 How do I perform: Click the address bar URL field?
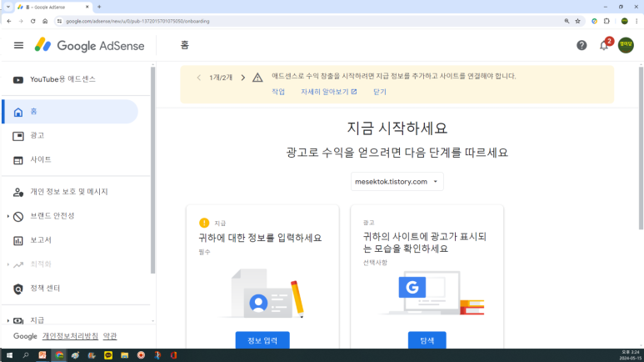[x=312, y=21]
